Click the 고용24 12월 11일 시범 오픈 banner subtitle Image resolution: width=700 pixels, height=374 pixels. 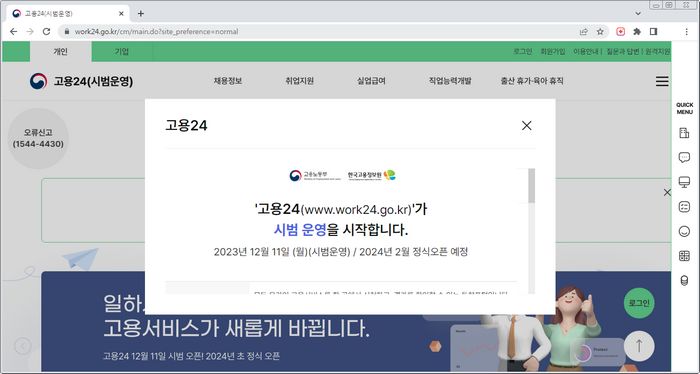(192, 356)
